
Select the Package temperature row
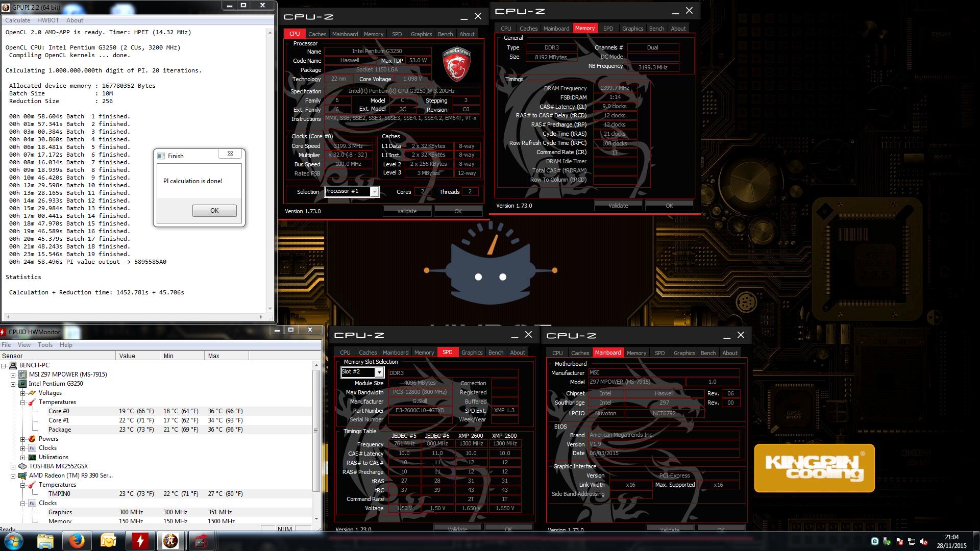[156, 430]
